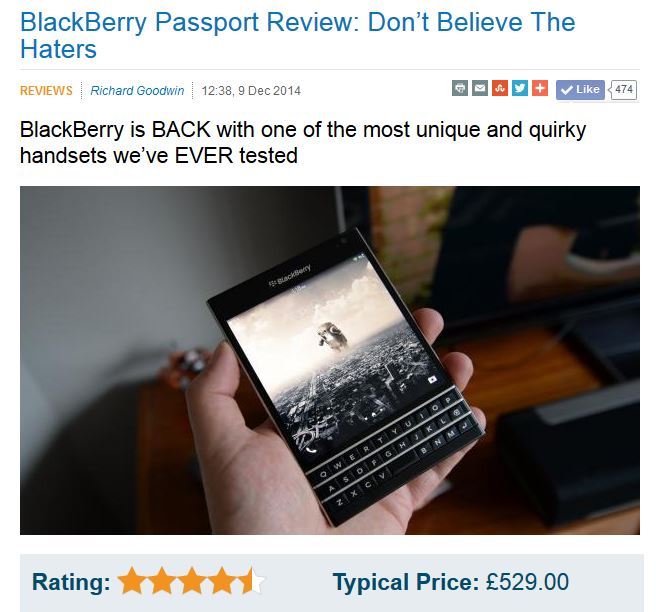This screenshot has height=612, width=656.
Task: Click the Typical Price label
Action: (x=406, y=582)
